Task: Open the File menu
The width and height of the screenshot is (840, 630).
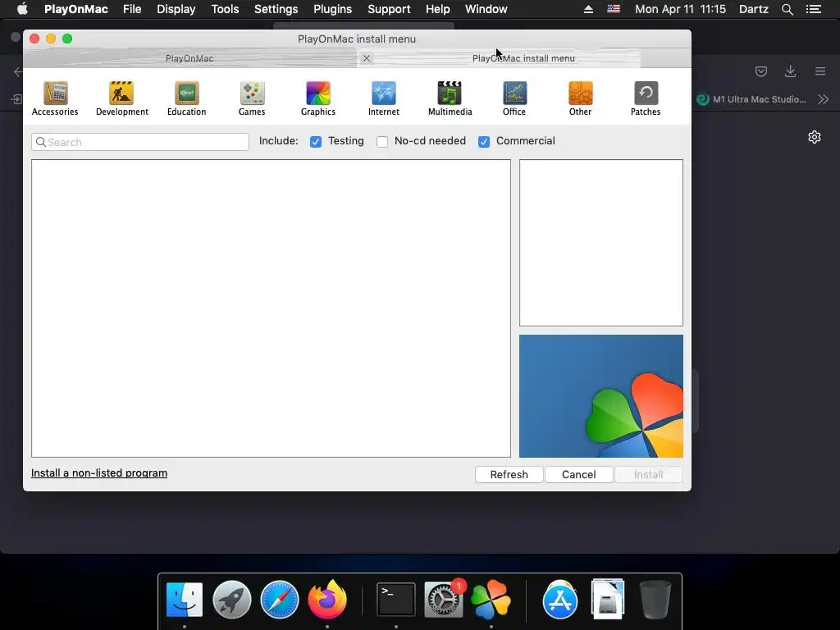Action: click(132, 9)
